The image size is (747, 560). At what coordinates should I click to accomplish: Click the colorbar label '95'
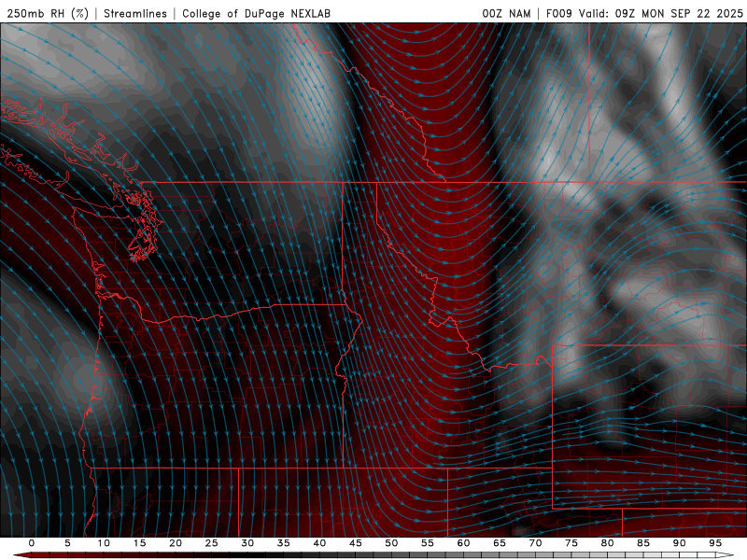pos(715,543)
